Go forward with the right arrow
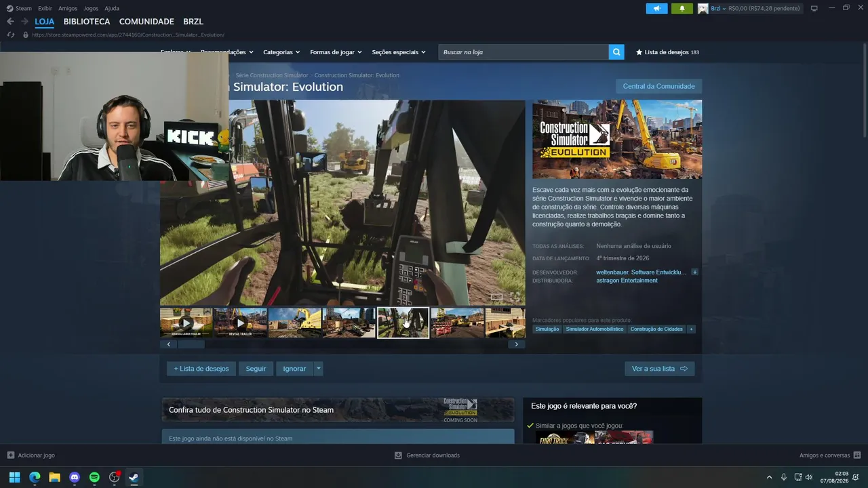868x488 pixels. (24, 22)
